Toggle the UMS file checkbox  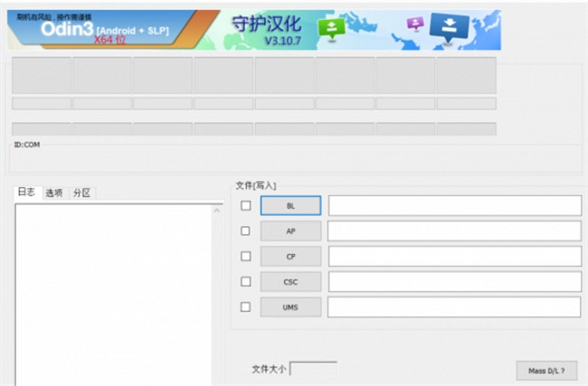(x=245, y=307)
